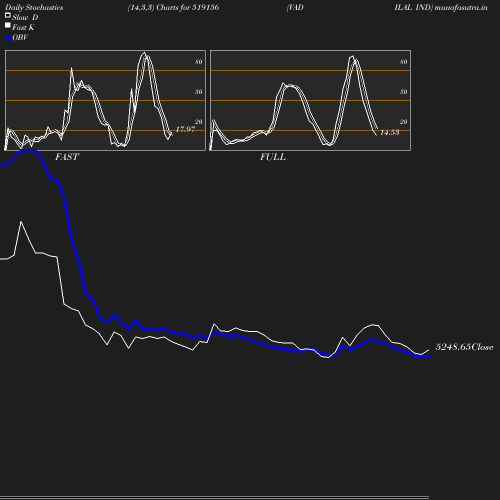Viewport: 500px width, 500px height.
Task: Click the 50 level label in FAST chart
Action: [199, 92]
